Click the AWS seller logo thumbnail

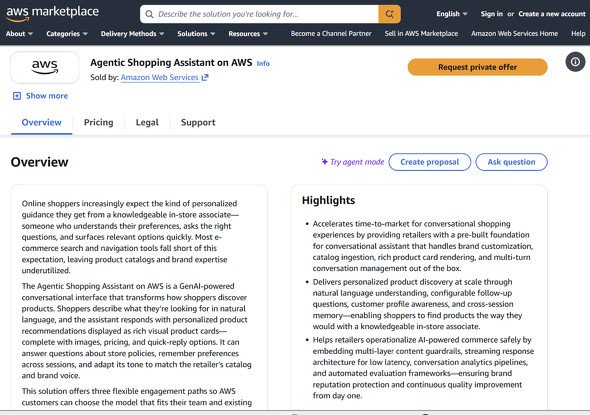pos(45,67)
